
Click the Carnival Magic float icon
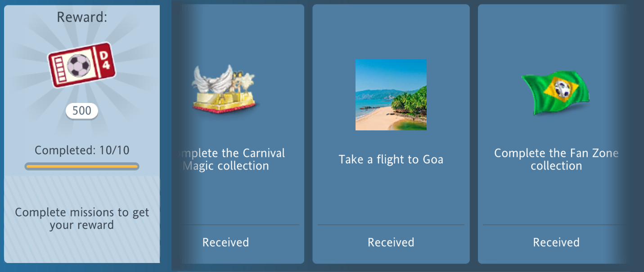coord(225,89)
